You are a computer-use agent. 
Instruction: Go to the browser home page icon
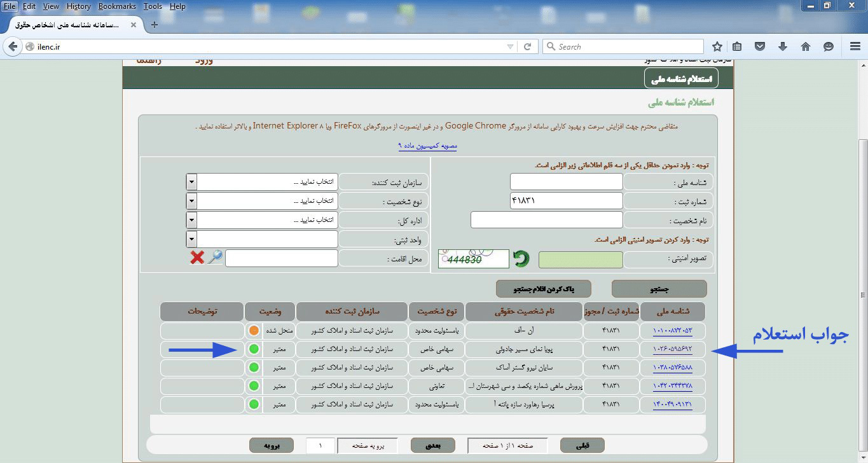(x=806, y=46)
